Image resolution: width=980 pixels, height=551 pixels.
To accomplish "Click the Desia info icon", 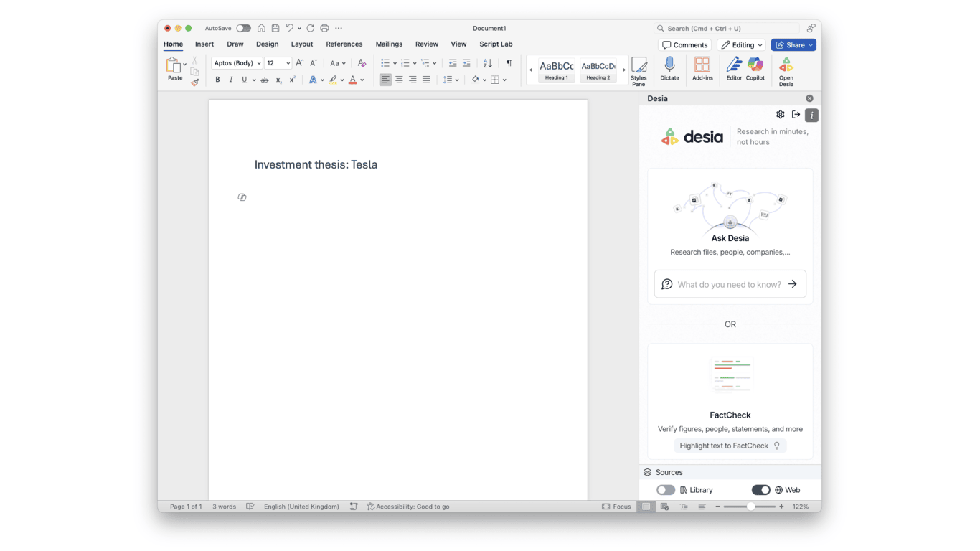I will [811, 115].
